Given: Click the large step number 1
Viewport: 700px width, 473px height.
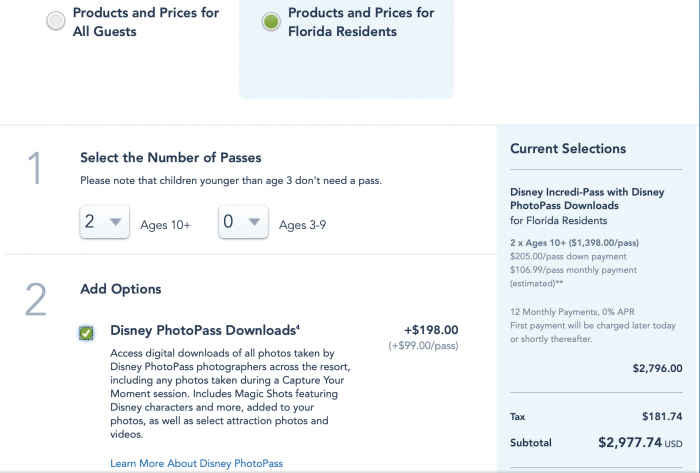Looking at the screenshot, I should click(36, 169).
